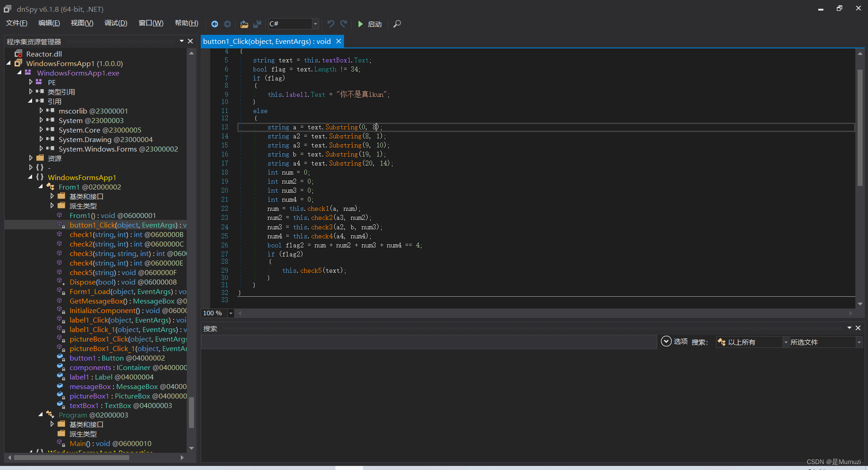
Task: Collapse the WindowsFormsApp1 (1.0.0.0) assembly node
Action: pos(9,63)
